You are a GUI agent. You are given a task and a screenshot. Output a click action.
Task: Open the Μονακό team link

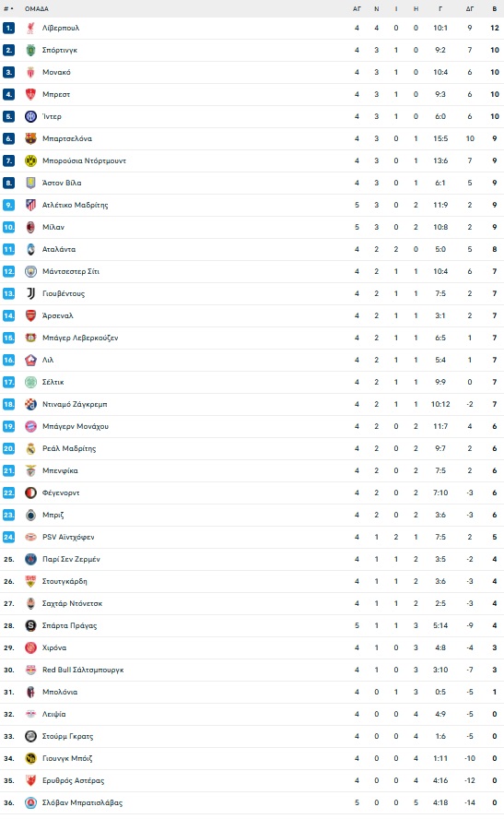click(56, 73)
